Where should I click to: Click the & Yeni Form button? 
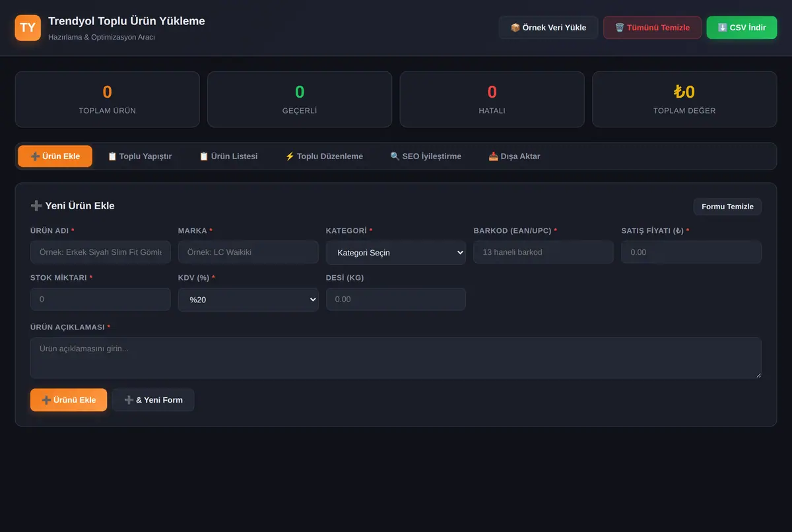[153, 400]
